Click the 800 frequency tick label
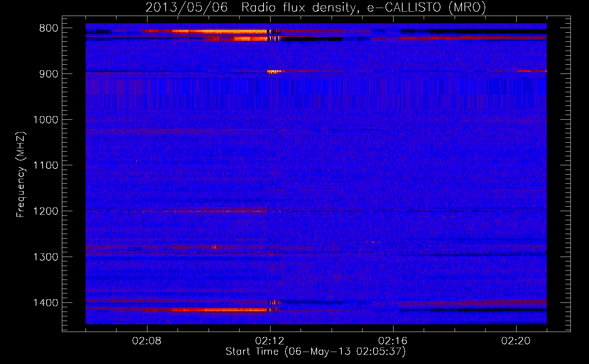This screenshot has height=364, width=589. (x=48, y=28)
